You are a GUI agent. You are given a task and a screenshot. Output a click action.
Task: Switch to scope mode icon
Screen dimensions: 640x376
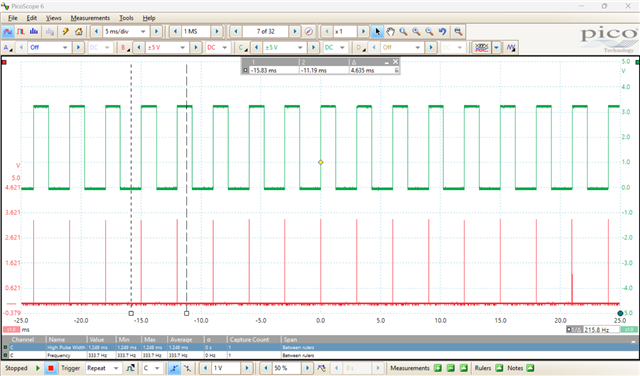tap(7, 31)
